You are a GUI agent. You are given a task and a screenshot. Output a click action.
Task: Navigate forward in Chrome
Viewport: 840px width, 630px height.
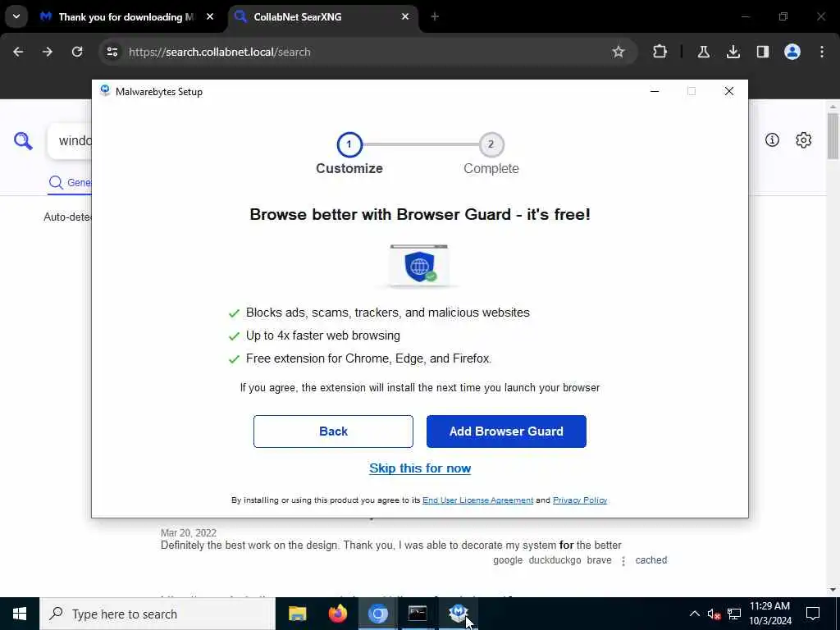pyautogui.click(x=48, y=52)
